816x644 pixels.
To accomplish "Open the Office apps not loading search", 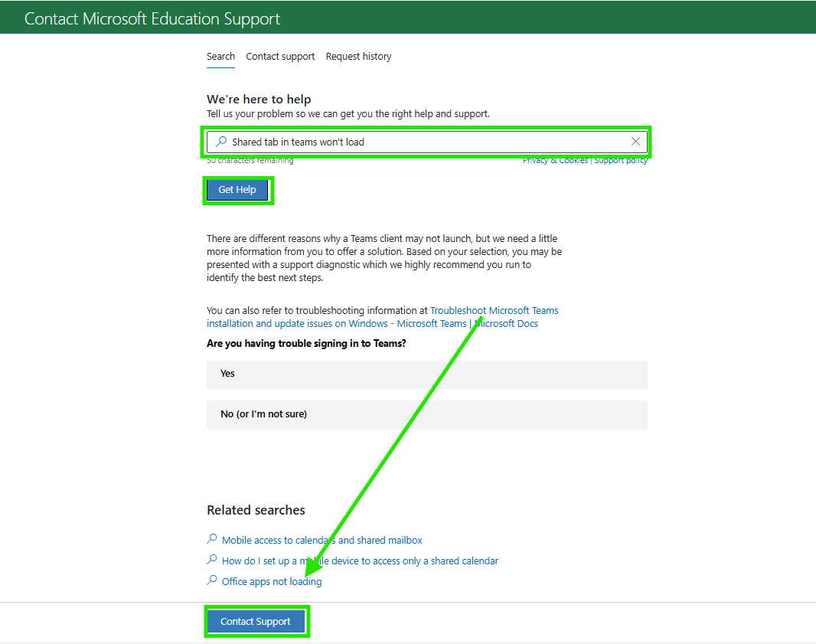I will (x=272, y=581).
